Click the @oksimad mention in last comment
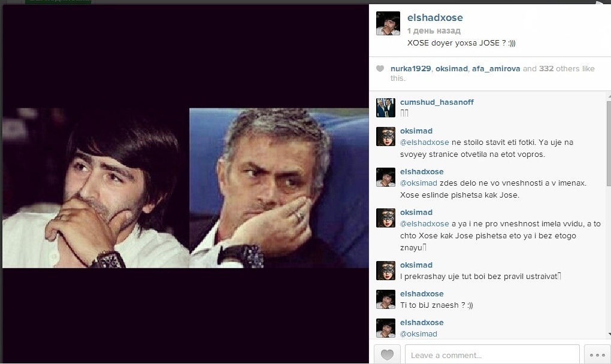Screen dimensions: 611x364 point(419,333)
